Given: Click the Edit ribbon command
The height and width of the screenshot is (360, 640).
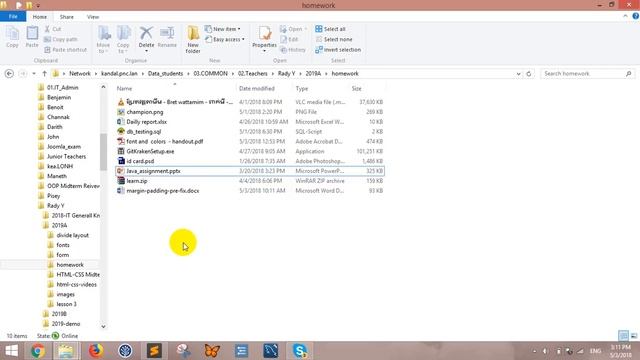Looking at the screenshot, I should click(x=289, y=39).
